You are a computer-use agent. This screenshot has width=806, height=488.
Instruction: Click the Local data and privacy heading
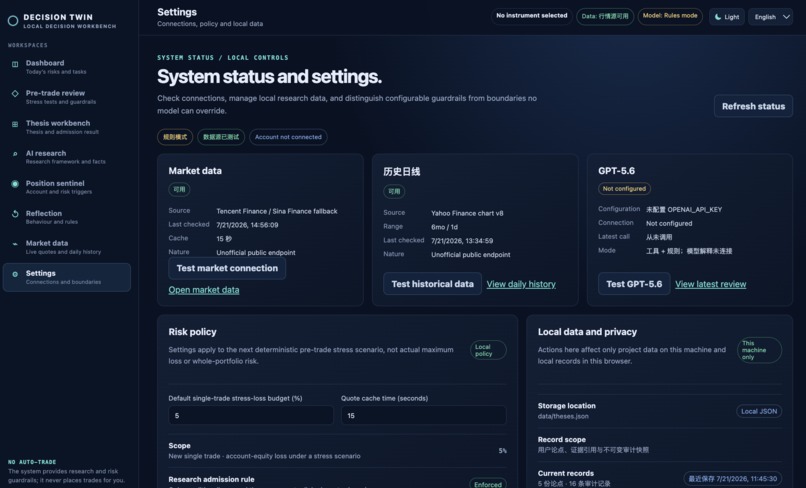[587, 332]
